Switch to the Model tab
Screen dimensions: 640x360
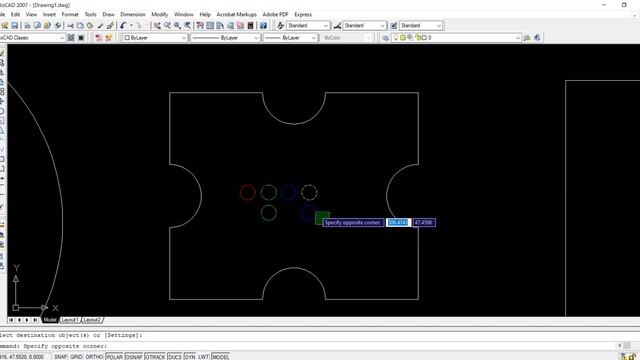50,320
